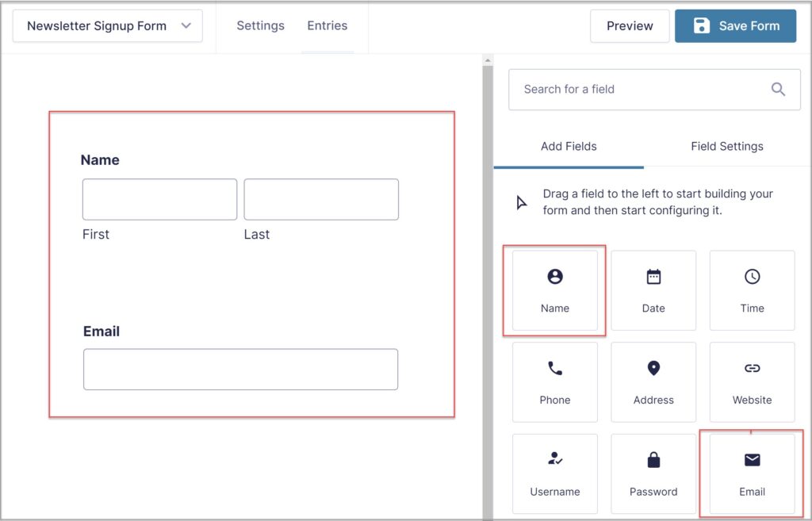Select the Password field icon
Image resolution: width=812 pixels, height=521 pixels.
653,473
